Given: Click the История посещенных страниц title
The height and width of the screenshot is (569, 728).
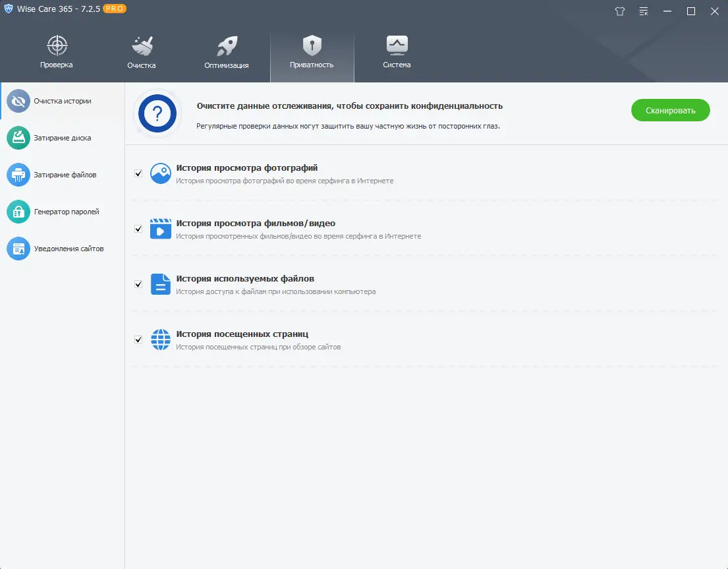Looking at the screenshot, I should click(242, 334).
